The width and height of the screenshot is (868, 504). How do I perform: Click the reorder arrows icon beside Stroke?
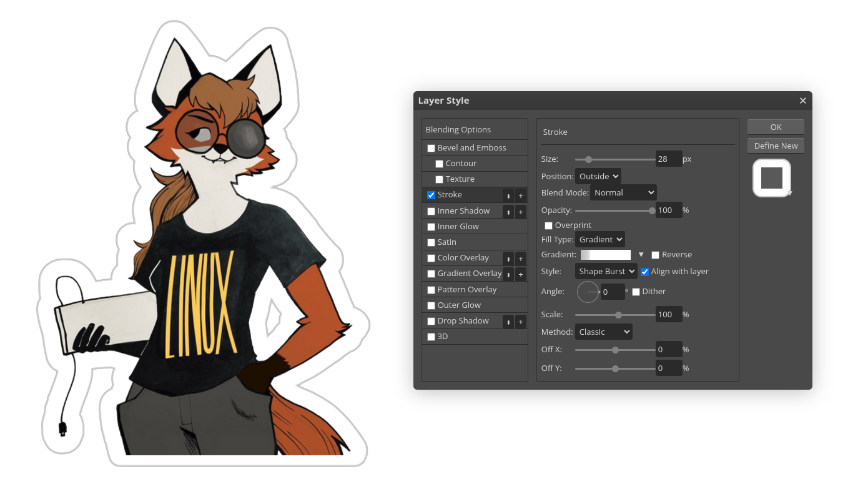[508, 195]
